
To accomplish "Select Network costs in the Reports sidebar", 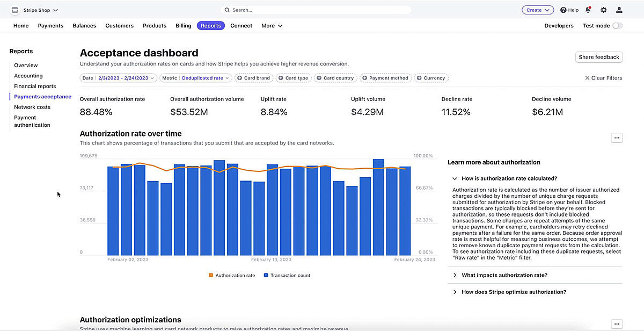I will (x=32, y=107).
